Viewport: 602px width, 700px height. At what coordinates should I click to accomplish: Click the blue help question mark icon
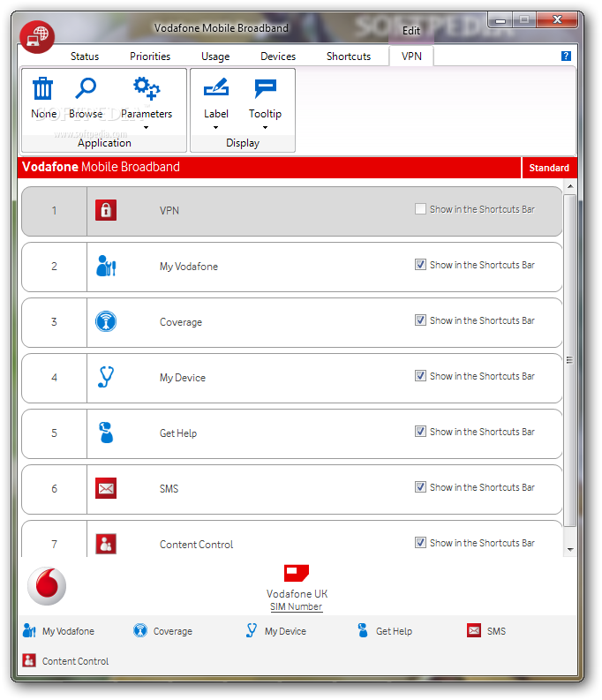click(x=566, y=56)
